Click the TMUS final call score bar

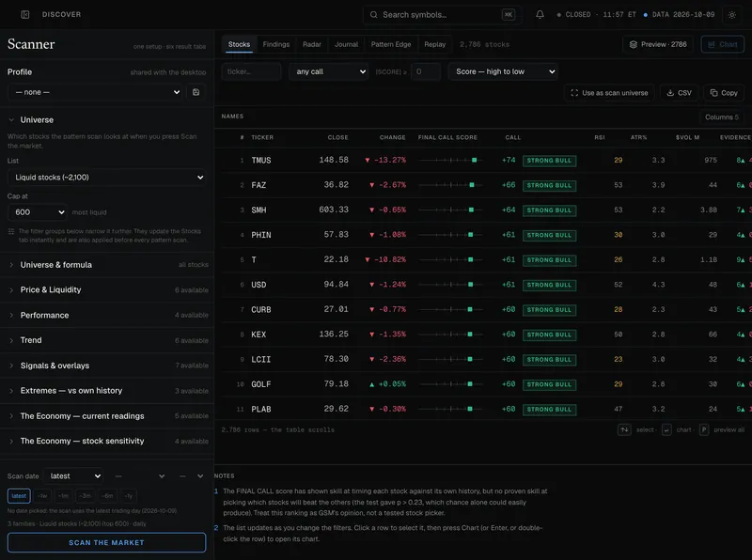(x=450, y=160)
